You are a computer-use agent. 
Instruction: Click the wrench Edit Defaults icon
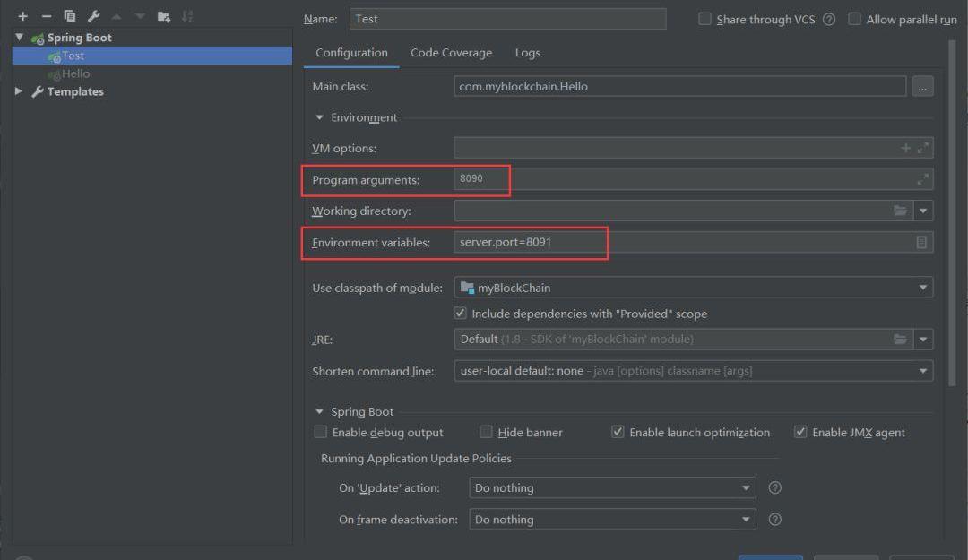pyautogui.click(x=93, y=16)
